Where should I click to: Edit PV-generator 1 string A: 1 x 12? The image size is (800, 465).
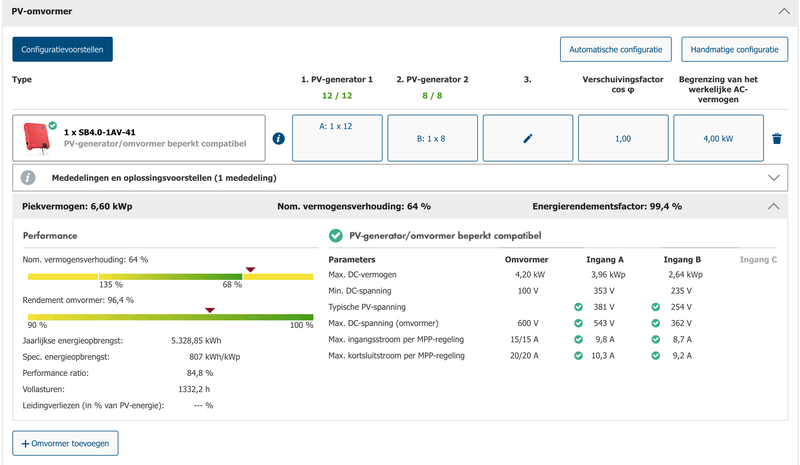(336, 138)
